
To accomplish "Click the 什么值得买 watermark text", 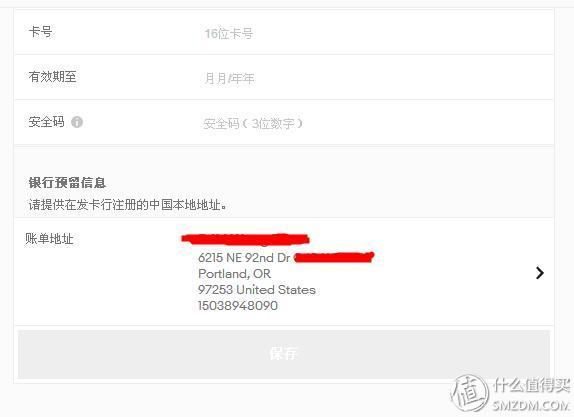I will (x=531, y=386).
